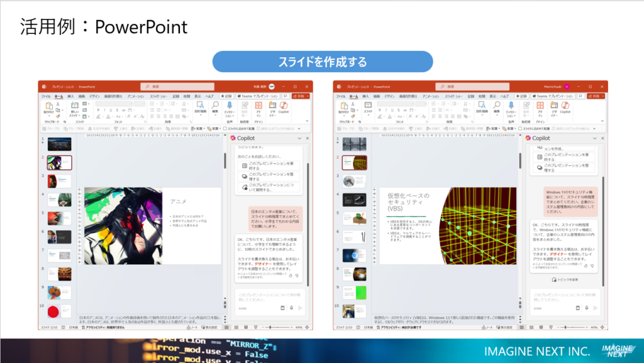Click the microphone in the right Copilot prompt box

pos(587,308)
